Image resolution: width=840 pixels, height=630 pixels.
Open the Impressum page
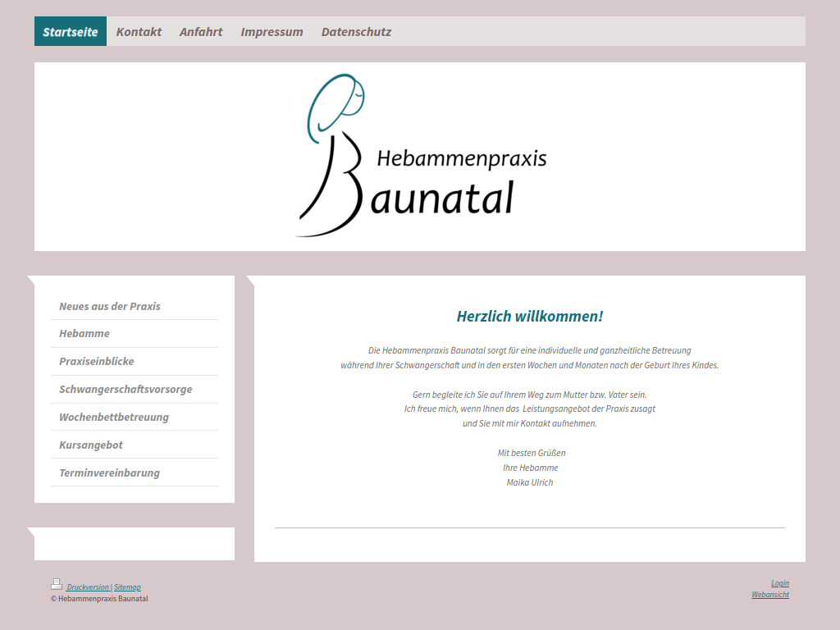(x=272, y=31)
